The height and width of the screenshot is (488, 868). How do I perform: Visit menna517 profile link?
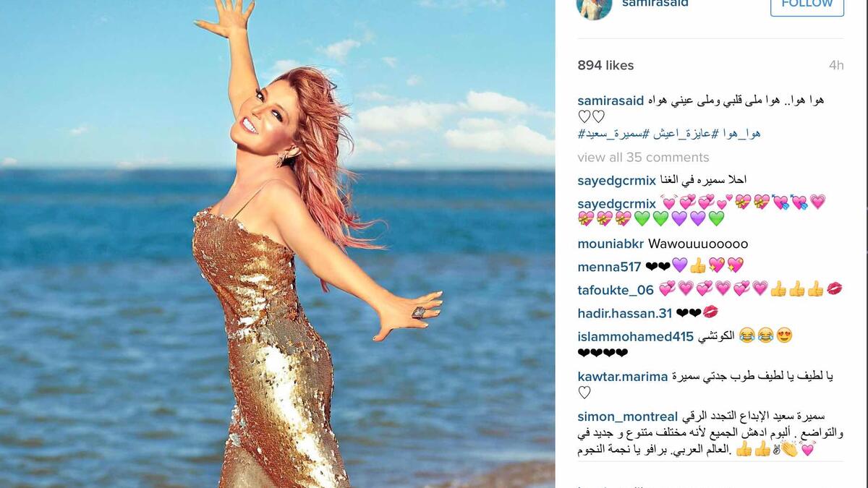[609, 267]
